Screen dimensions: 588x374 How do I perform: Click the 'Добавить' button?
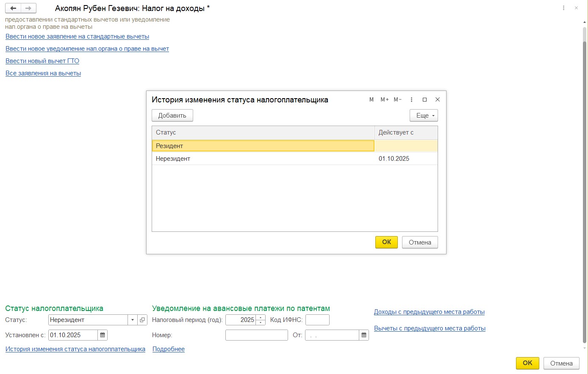tap(172, 115)
